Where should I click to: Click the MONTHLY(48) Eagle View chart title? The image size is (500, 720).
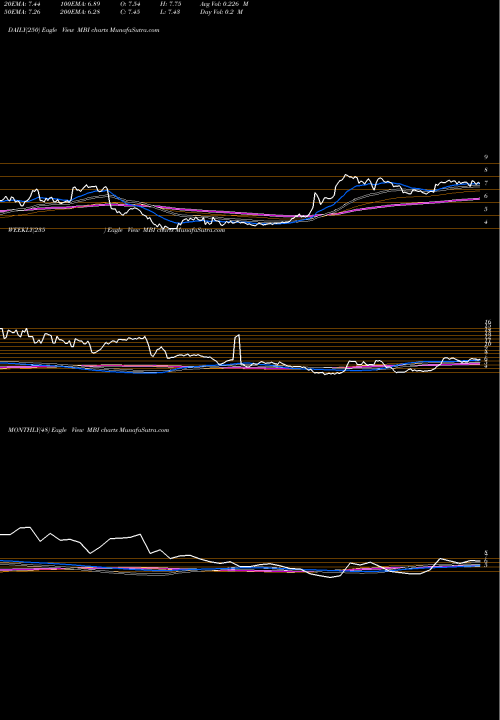89,430
